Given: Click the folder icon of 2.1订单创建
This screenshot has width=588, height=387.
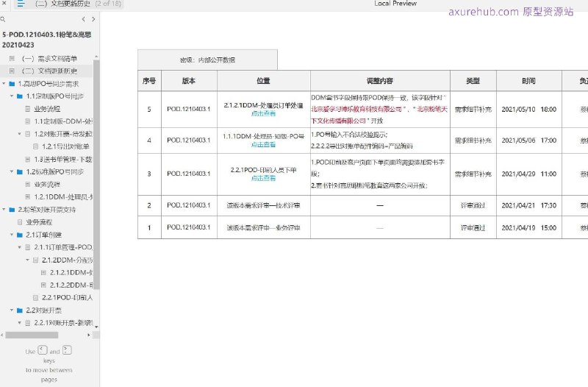Looking at the screenshot, I should [20, 235].
